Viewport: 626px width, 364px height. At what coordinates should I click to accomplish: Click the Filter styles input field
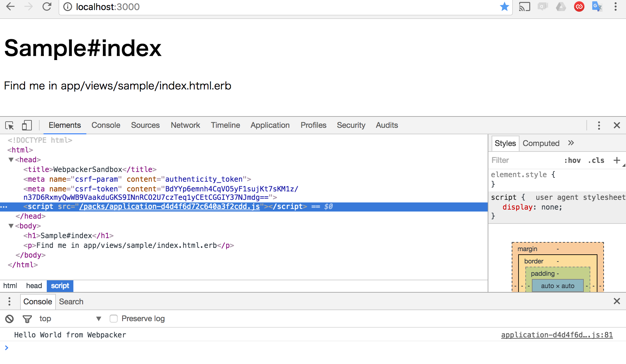pyautogui.click(x=523, y=160)
